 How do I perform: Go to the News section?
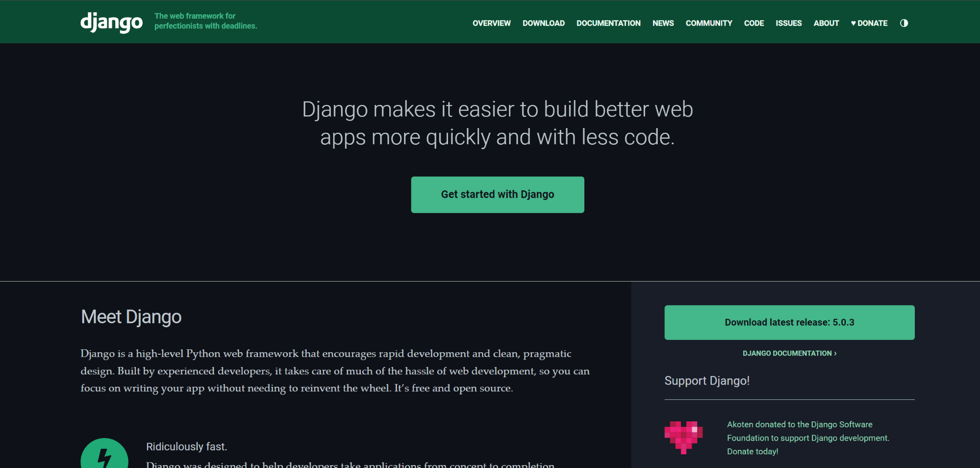click(x=663, y=23)
